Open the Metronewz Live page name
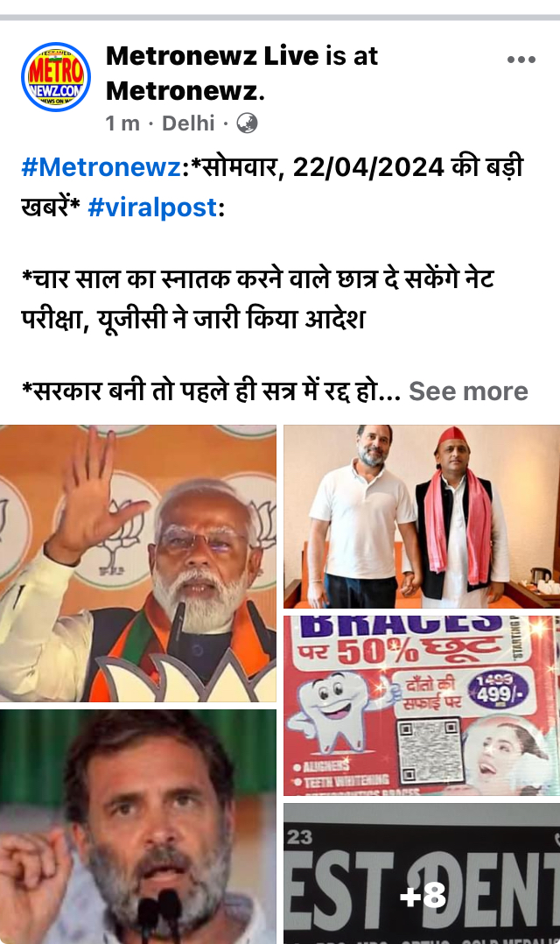 (x=213, y=56)
